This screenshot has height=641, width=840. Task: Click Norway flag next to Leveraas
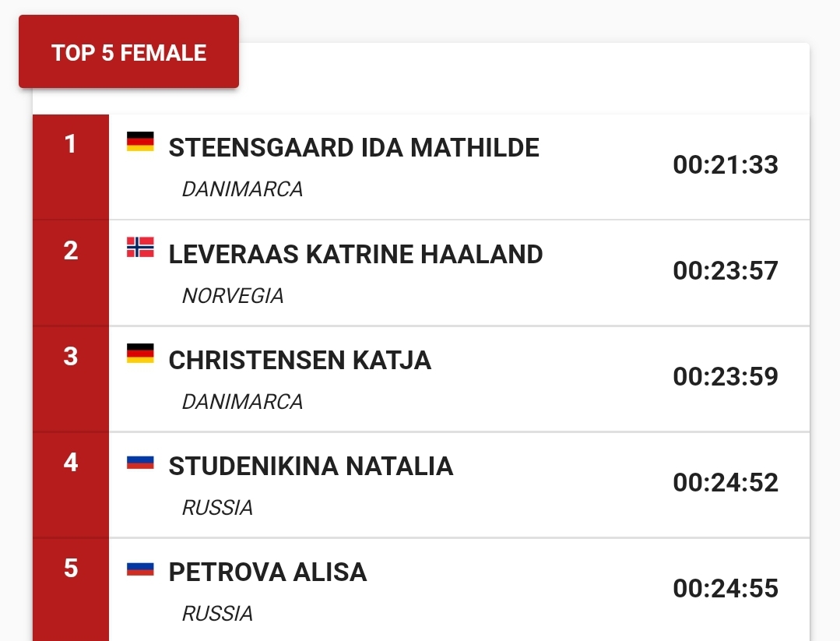point(140,247)
